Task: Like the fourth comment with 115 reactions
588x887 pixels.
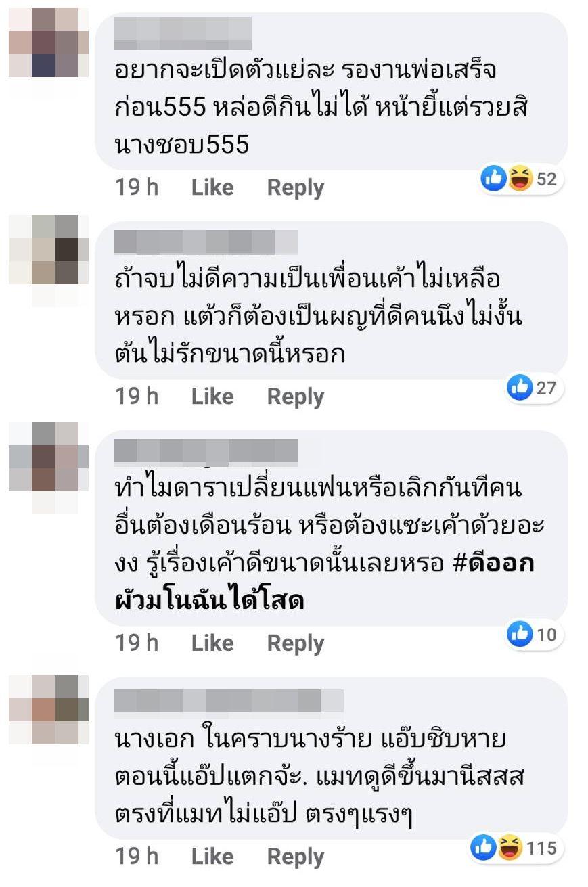Action: pyautogui.click(x=212, y=857)
